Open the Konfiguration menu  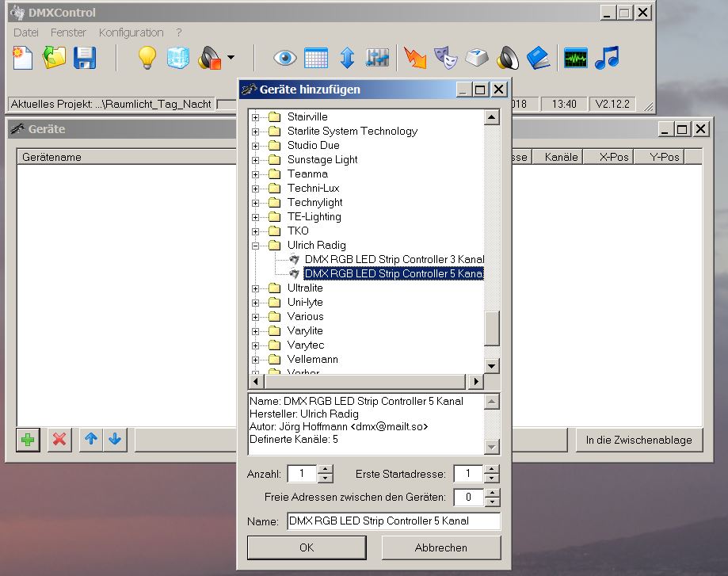pos(131,32)
